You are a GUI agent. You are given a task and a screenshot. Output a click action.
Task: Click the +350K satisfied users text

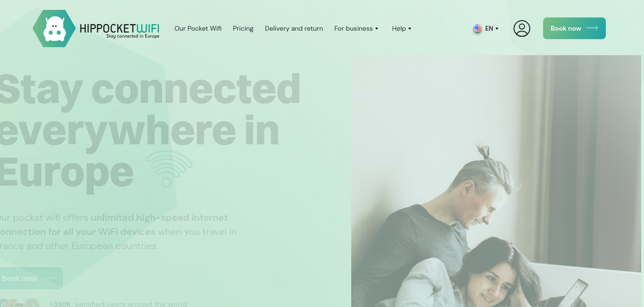click(x=118, y=304)
